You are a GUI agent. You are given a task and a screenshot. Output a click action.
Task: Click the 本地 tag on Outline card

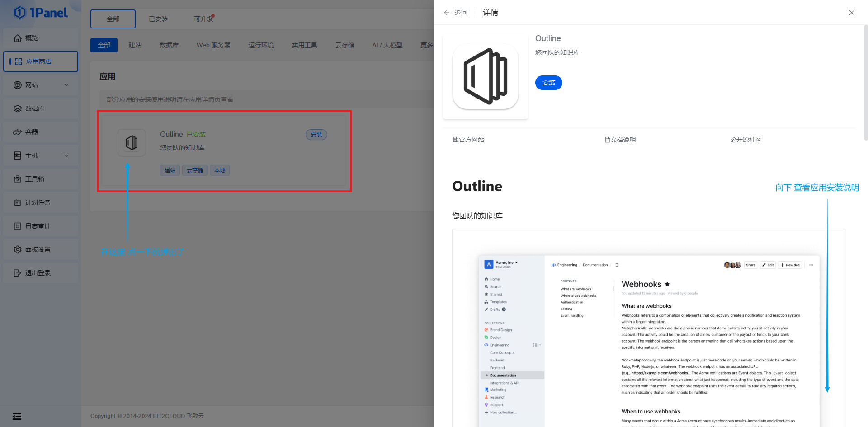[x=220, y=170]
